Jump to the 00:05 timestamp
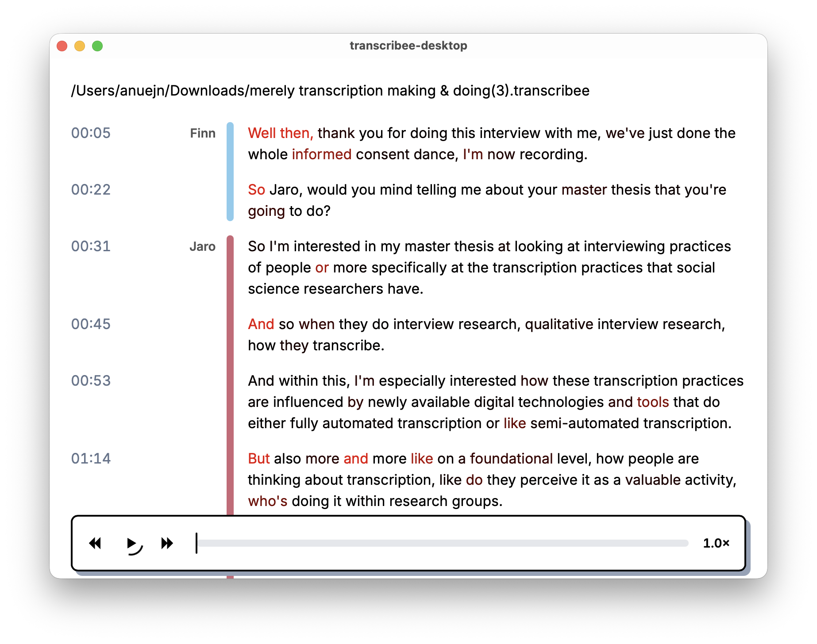Image resolution: width=817 pixels, height=644 pixels. 91,133
